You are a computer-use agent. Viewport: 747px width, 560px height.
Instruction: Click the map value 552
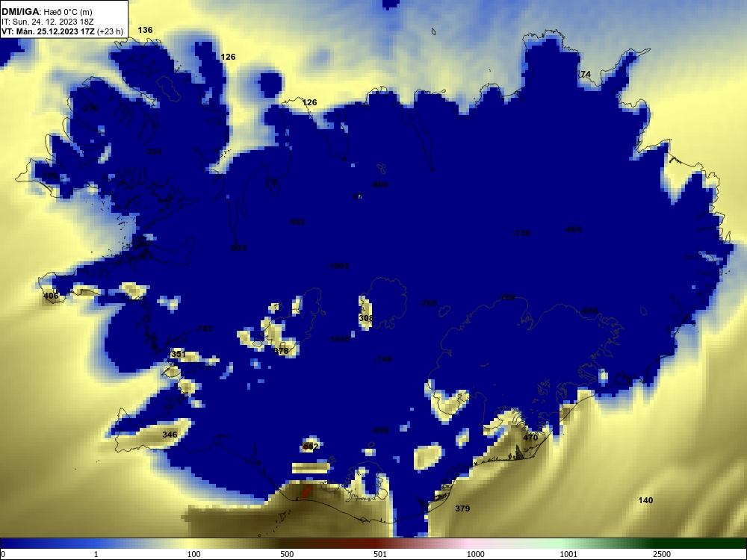click(311, 447)
